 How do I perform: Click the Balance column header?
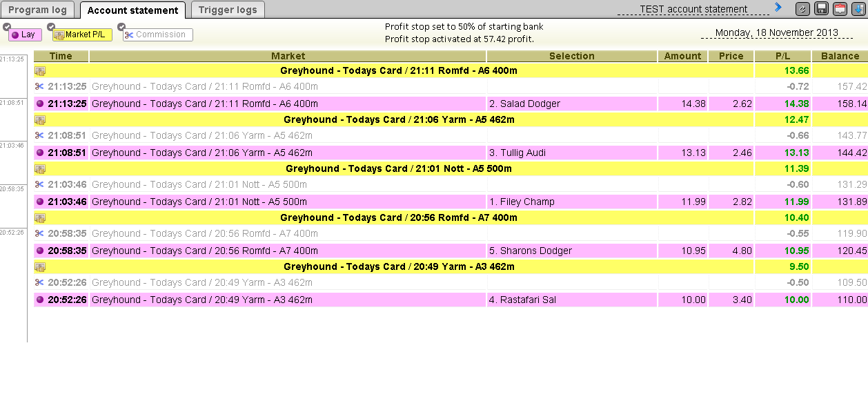(839, 56)
